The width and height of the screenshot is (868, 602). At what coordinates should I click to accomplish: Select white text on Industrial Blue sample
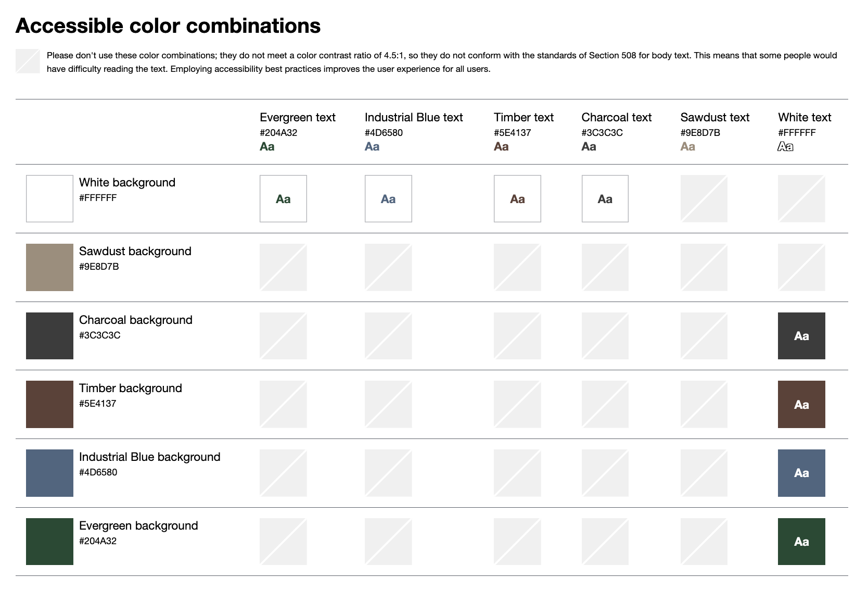point(801,473)
